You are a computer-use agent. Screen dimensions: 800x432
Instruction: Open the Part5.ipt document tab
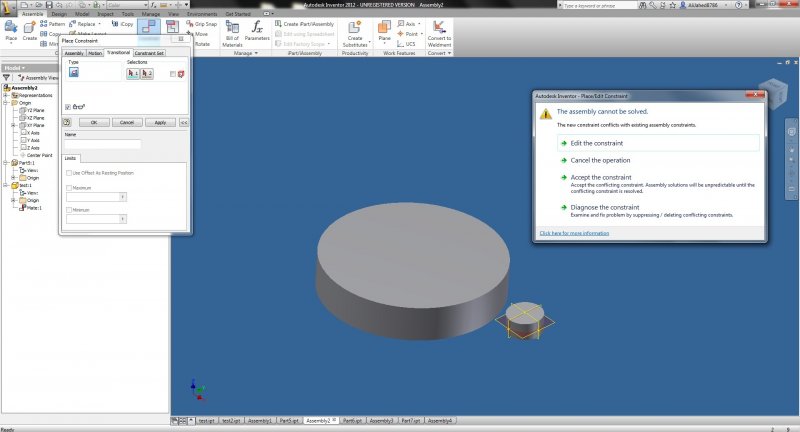[x=288, y=421]
